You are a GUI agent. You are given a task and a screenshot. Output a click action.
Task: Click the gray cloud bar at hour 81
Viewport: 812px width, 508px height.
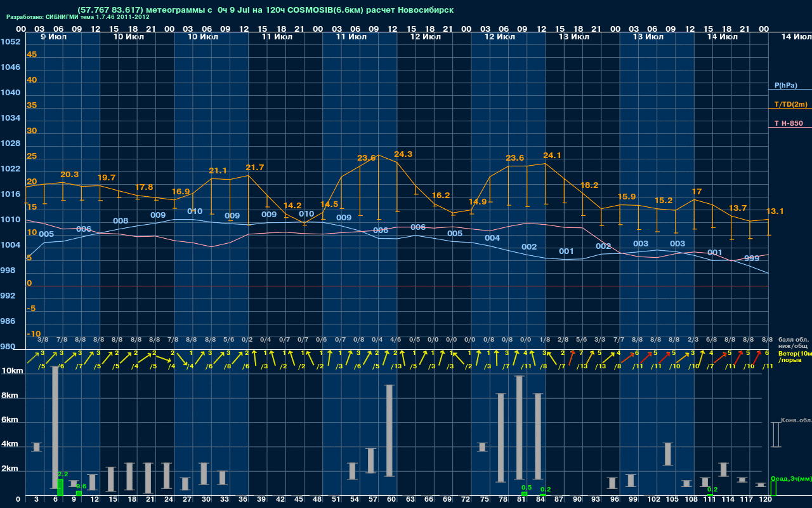(x=520, y=427)
